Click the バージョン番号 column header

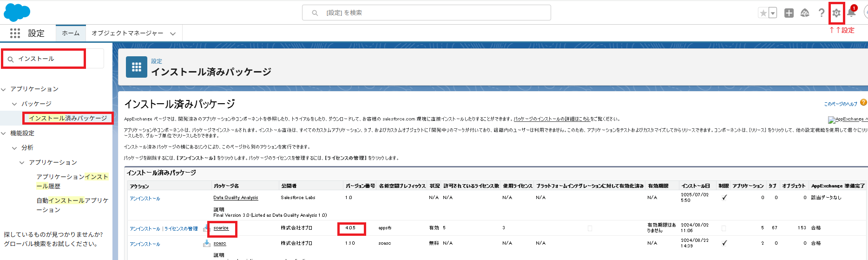click(x=360, y=186)
